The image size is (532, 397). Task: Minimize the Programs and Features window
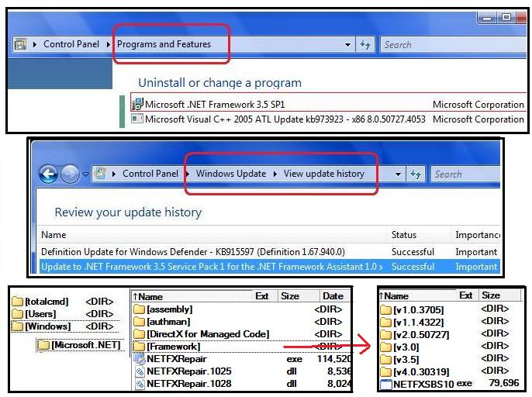(x=487, y=19)
